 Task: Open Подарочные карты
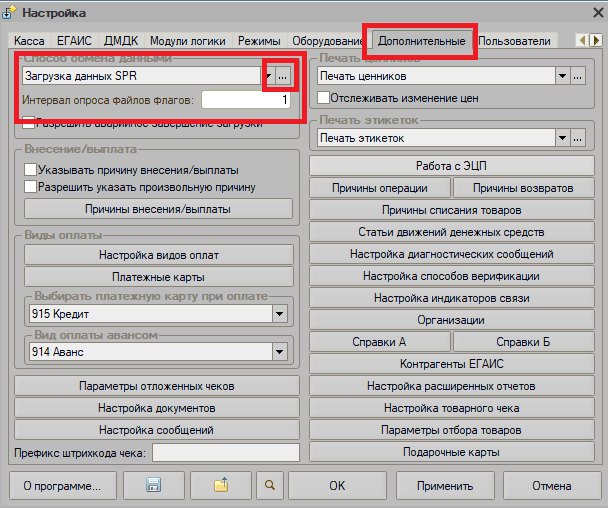(x=451, y=452)
